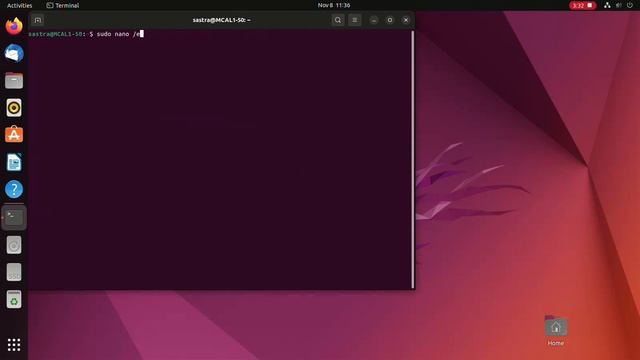Open the power menu icon
640x360 pixels.
(x=630, y=5)
